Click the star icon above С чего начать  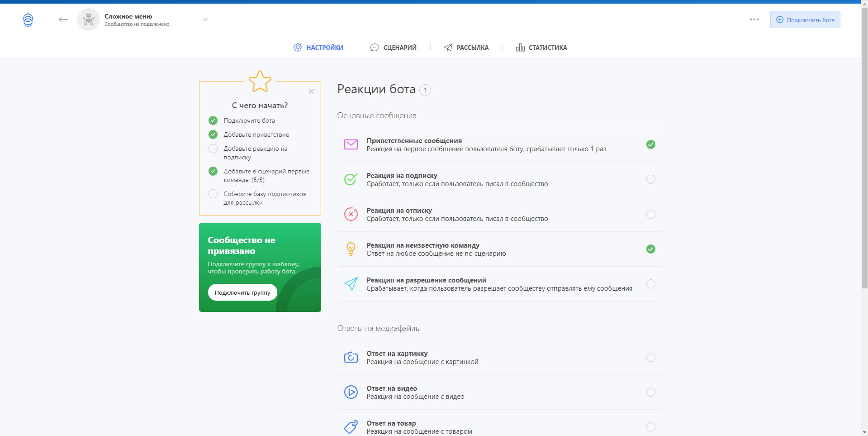260,81
